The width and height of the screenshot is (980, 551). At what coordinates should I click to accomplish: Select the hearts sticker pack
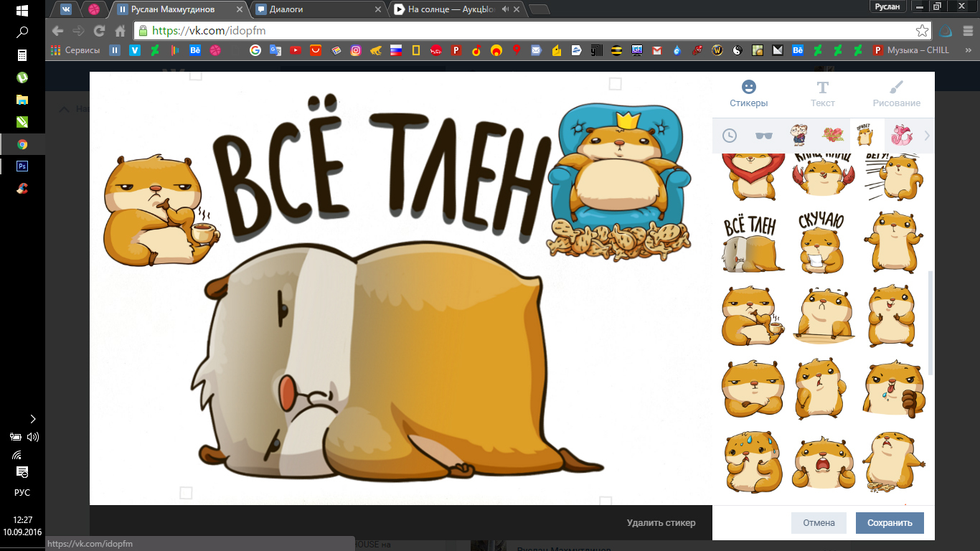[833, 135]
